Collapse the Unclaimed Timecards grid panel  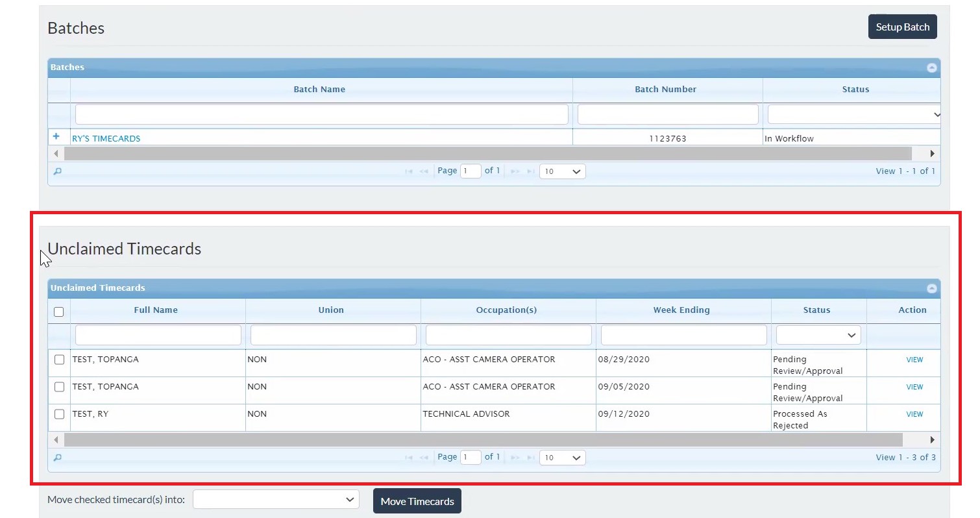pos(931,288)
